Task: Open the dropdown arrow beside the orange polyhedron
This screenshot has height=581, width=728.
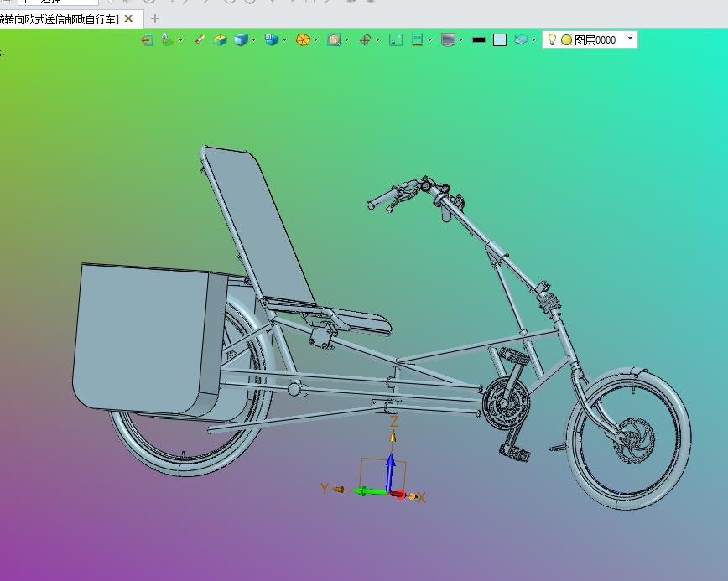Action: [x=315, y=40]
